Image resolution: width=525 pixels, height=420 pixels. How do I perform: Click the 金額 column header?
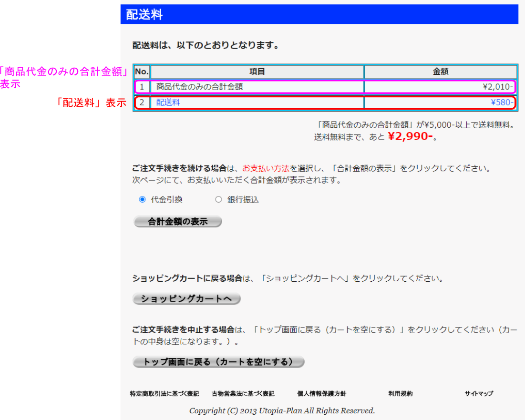pyautogui.click(x=441, y=72)
